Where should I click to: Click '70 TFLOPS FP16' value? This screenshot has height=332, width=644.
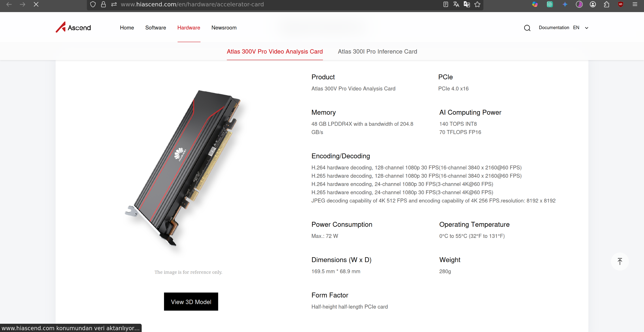(460, 132)
